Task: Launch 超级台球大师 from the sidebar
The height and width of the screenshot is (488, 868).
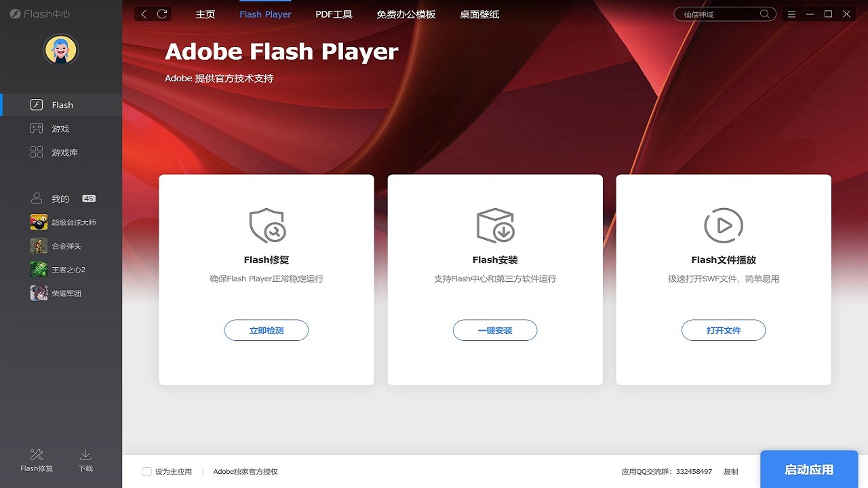Action: [61, 222]
